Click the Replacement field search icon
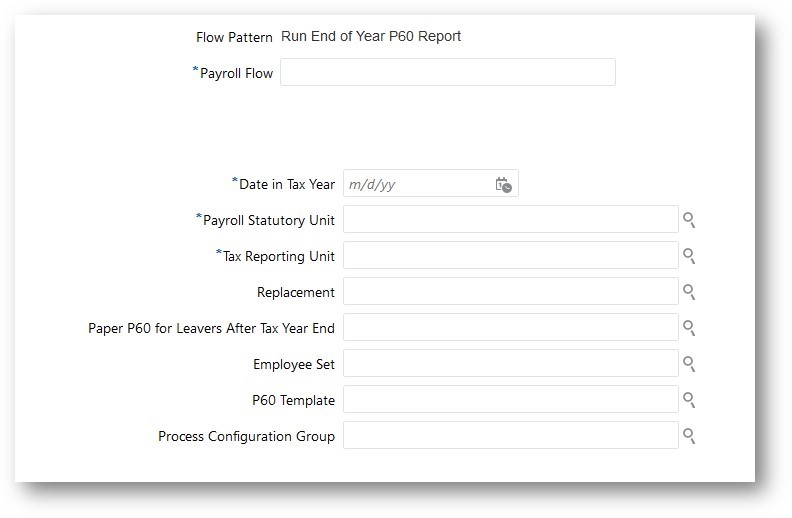This screenshot has height=518, width=792. pyautogui.click(x=688, y=292)
